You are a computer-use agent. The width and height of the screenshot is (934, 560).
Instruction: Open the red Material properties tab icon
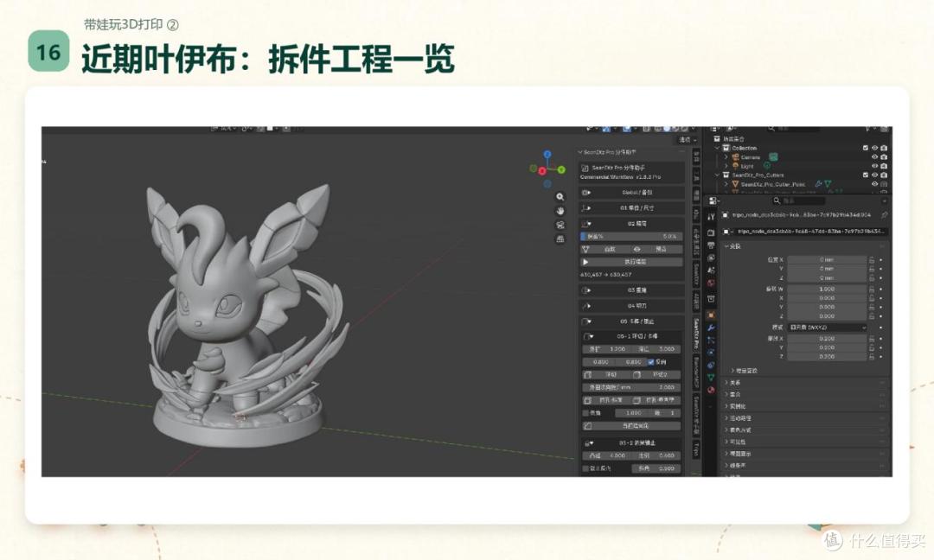tap(711, 390)
